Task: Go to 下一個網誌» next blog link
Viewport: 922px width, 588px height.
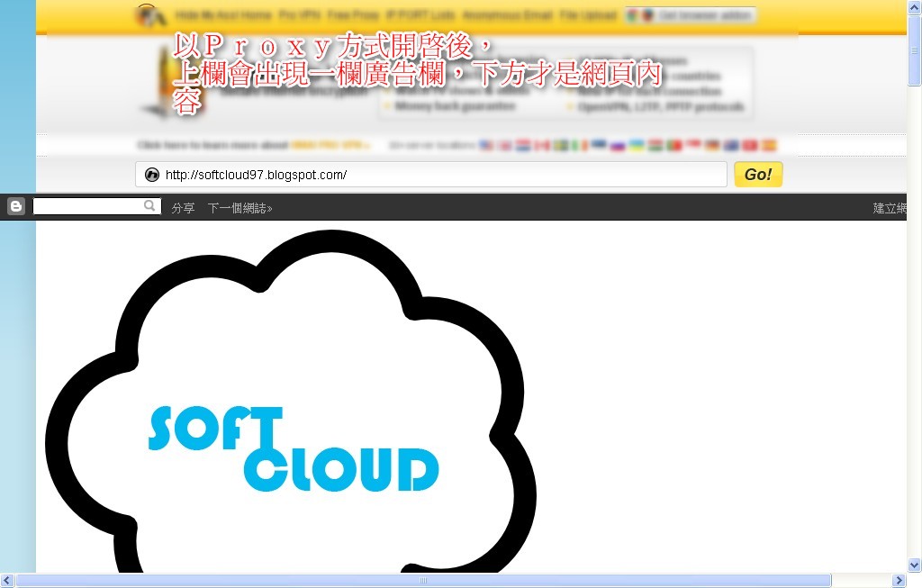Action: [x=240, y=208]
